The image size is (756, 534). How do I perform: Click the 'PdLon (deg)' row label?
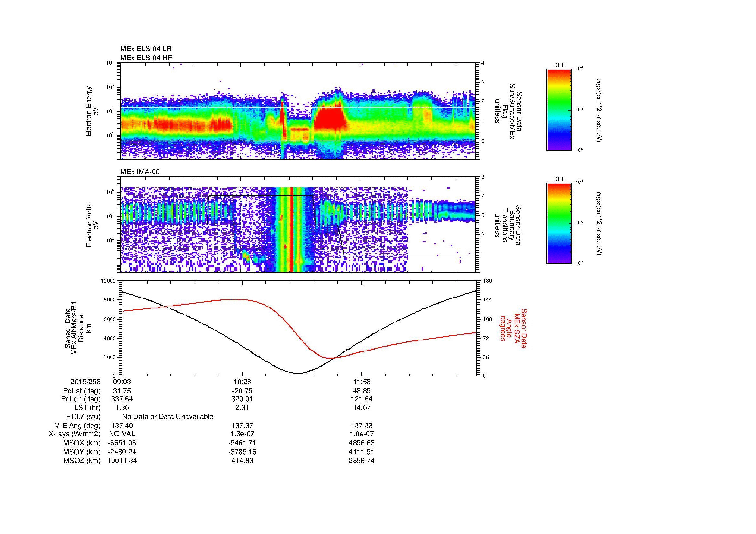click(81, 399)
